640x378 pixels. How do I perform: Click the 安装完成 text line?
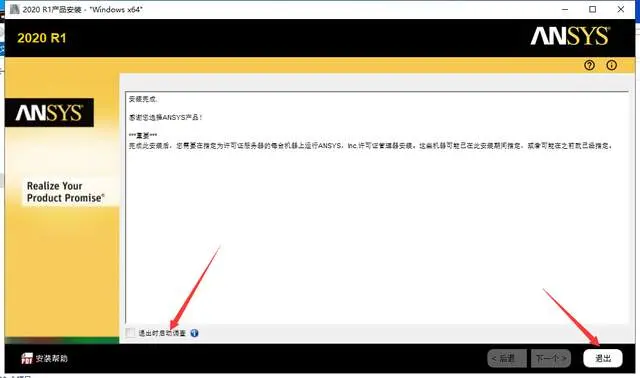pyautogui.click(x=143, y=99)
